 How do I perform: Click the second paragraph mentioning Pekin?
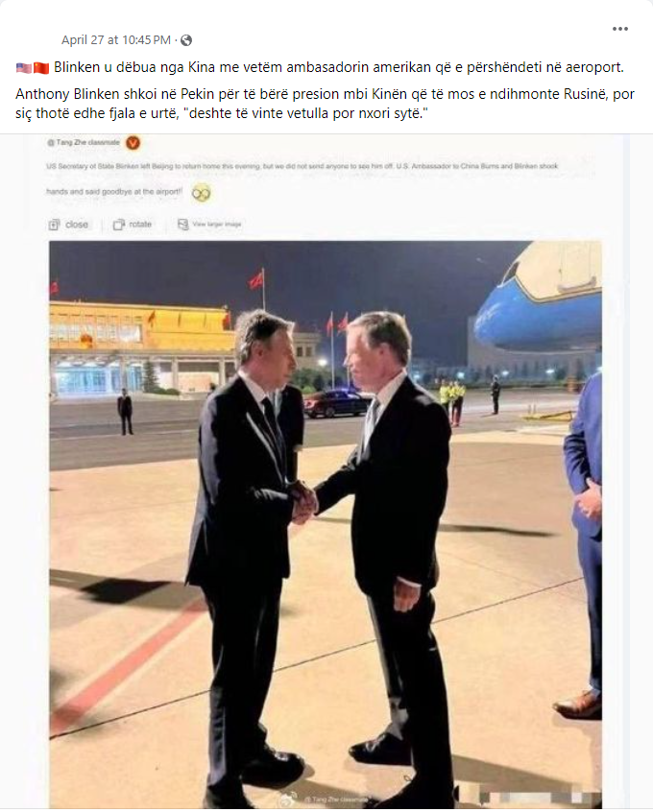(325, 104)
